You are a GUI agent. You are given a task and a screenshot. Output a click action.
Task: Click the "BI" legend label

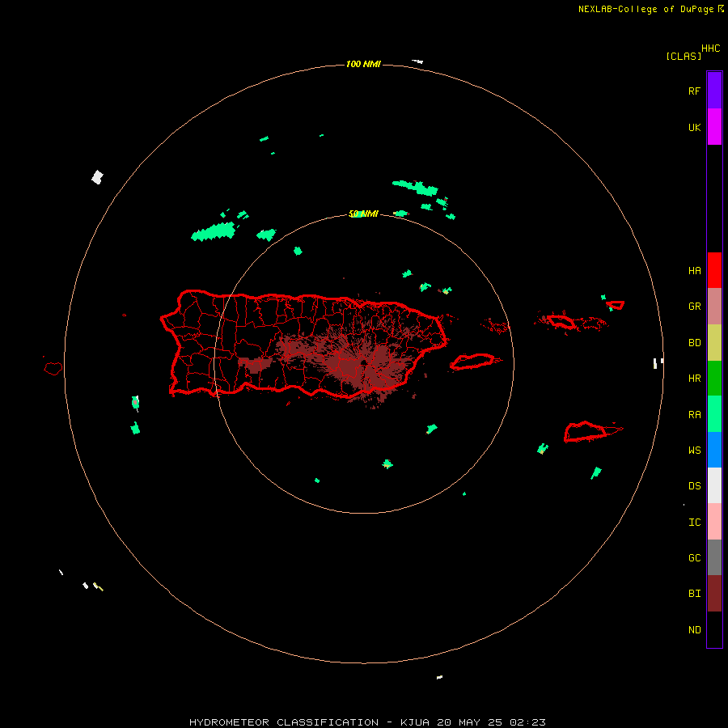[694, 594]
